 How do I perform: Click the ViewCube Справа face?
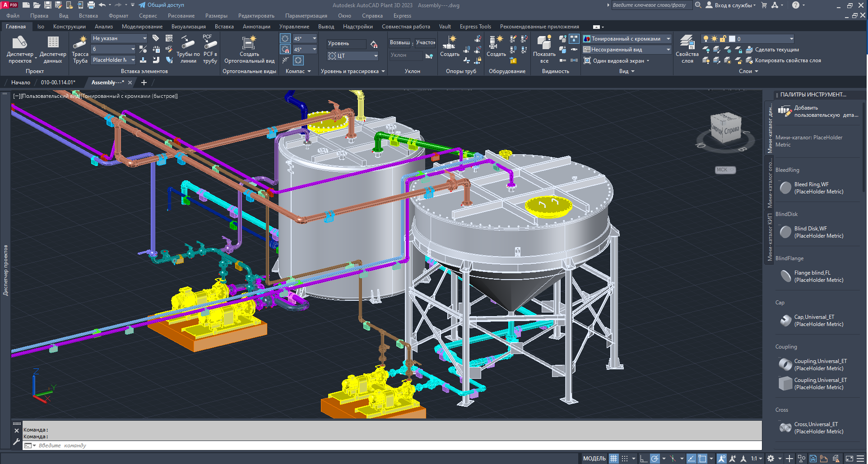[732, 130]
